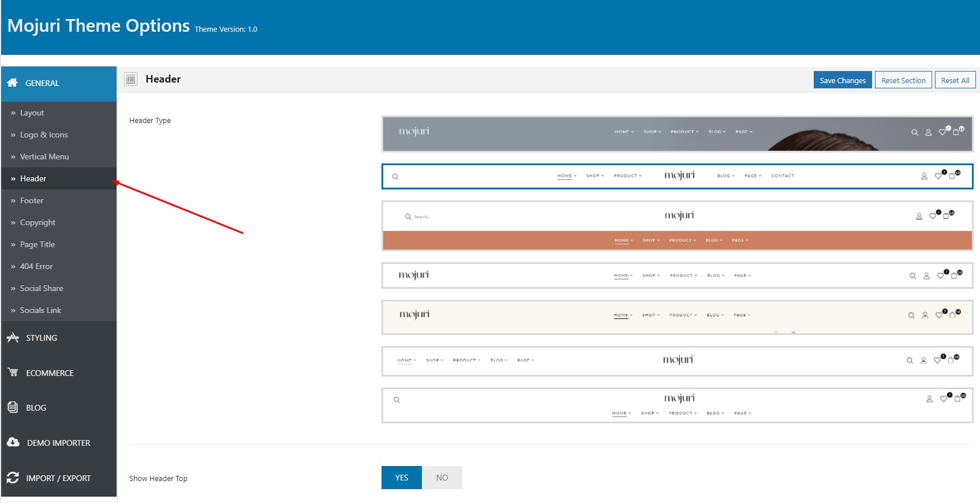
Task: Click the Reset Section button
Action: (x=903, y=80)
